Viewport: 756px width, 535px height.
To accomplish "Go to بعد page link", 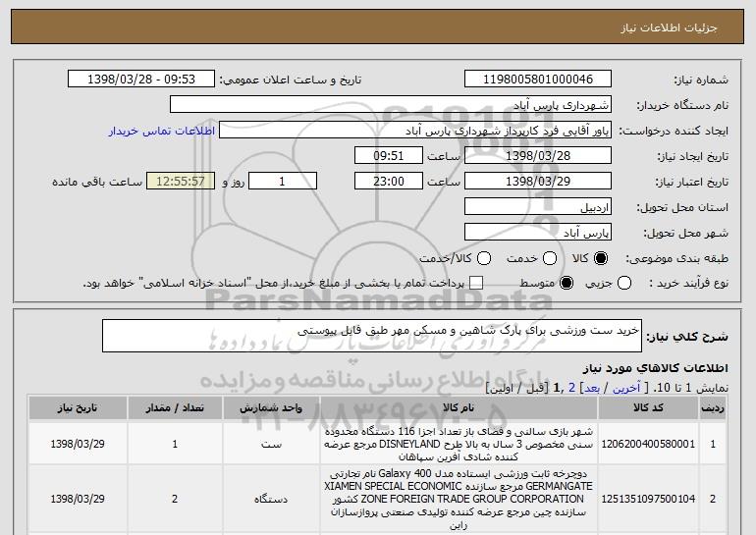I will point(592,388).
